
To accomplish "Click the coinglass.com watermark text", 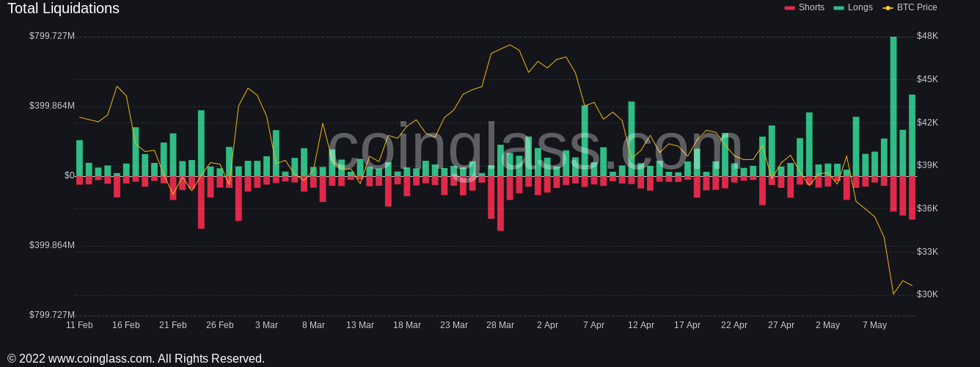I will click(535, 147).
